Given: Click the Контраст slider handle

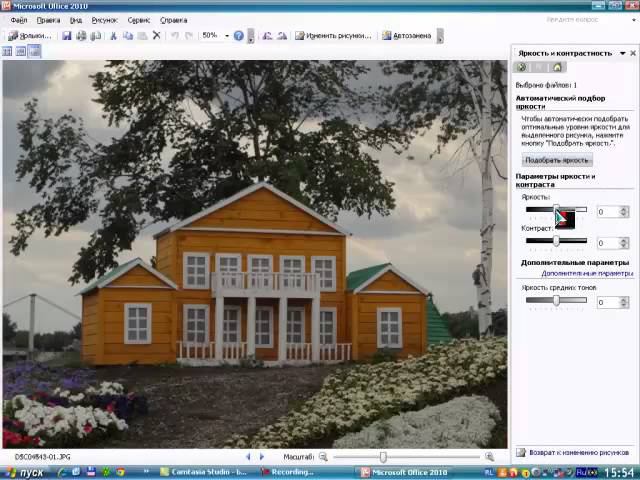Looking at the screenshot, I should pyautogui.click(x=556, y=241).
